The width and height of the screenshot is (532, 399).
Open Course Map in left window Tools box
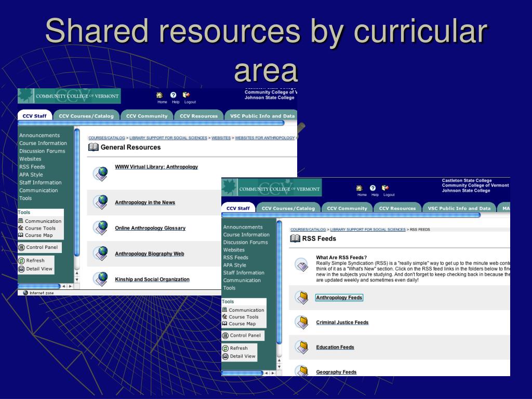(x=36, y=235)
